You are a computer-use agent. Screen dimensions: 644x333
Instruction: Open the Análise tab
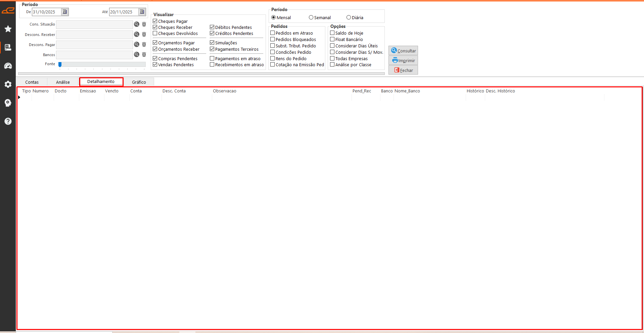[x=63, y=82]
